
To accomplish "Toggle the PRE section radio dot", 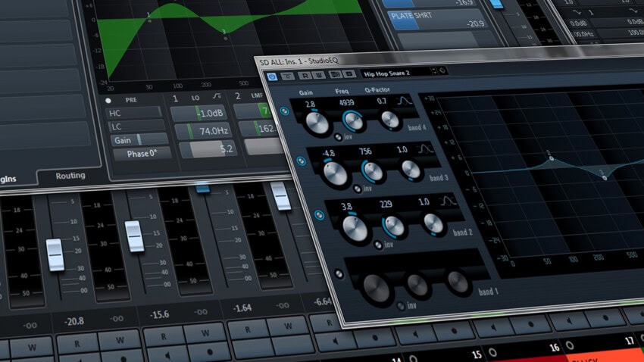I will point(108,101).
